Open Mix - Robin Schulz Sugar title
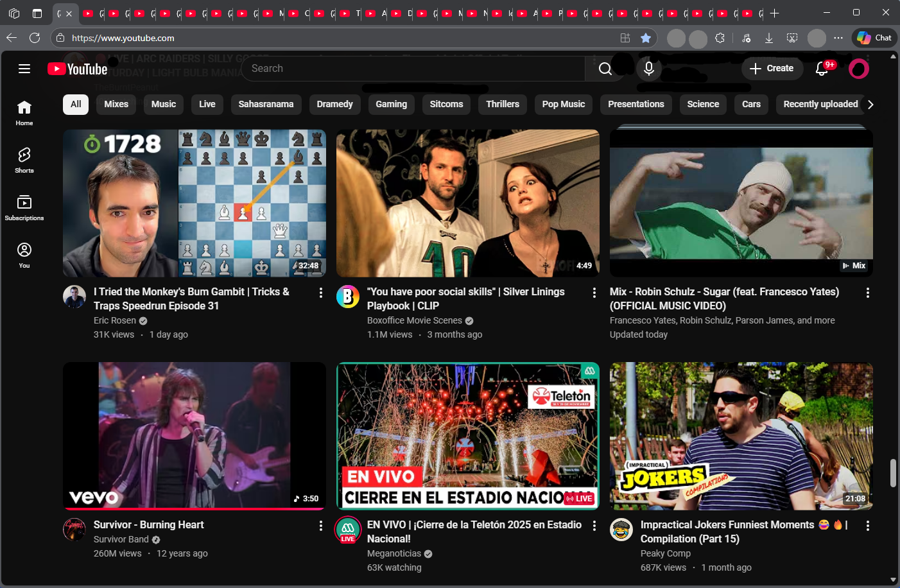The height and width of the screenshot is (588, 900). pyautogui.click(x=724, y=298)
